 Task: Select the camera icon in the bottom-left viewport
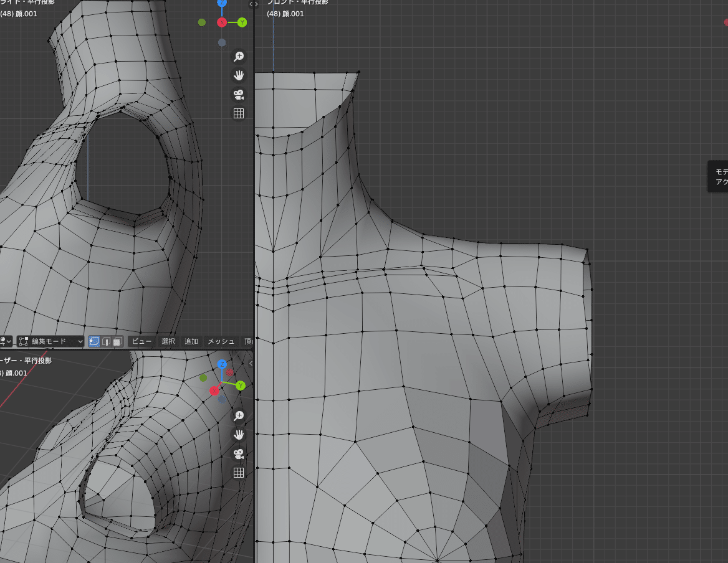click(x=239, y=453)
